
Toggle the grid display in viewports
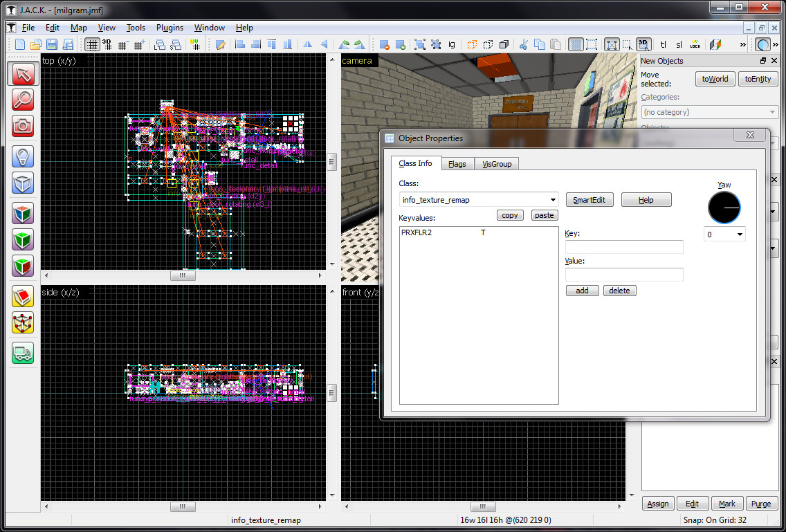click(93, 44)
